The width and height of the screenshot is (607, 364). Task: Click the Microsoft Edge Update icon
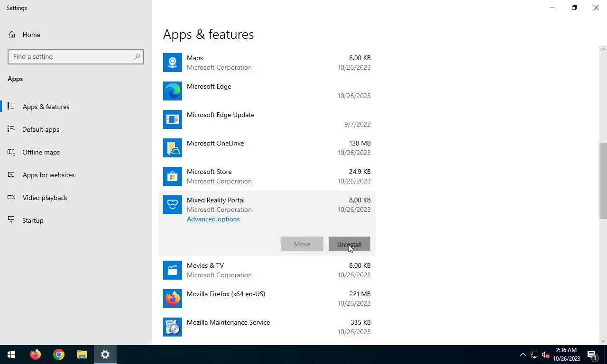(x=173, y=119)
